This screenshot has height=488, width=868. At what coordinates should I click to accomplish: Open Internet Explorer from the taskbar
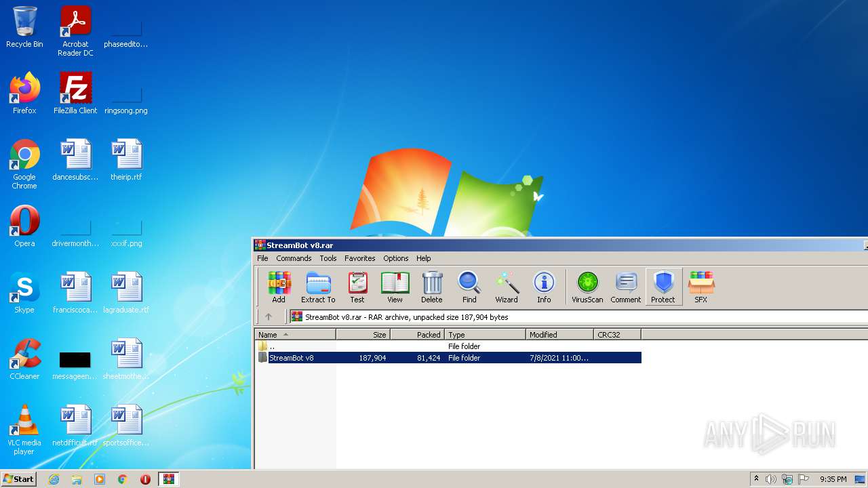tap(54, 479)
